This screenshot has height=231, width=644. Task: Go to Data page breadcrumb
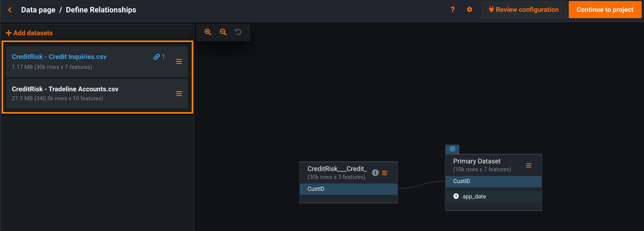click(x=38, y=10)
